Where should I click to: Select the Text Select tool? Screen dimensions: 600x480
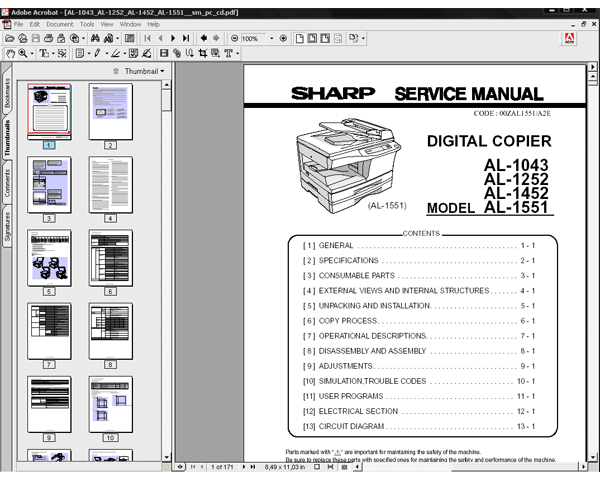click(44, 53)
